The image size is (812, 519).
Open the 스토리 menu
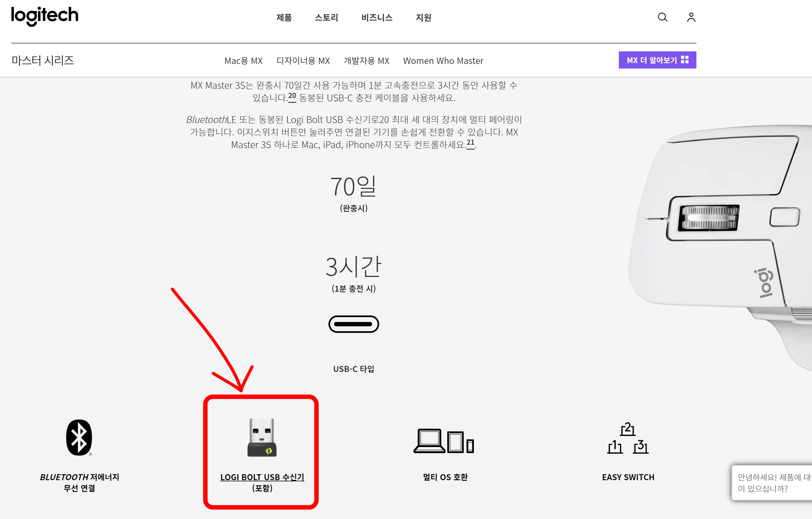point(326,17)
